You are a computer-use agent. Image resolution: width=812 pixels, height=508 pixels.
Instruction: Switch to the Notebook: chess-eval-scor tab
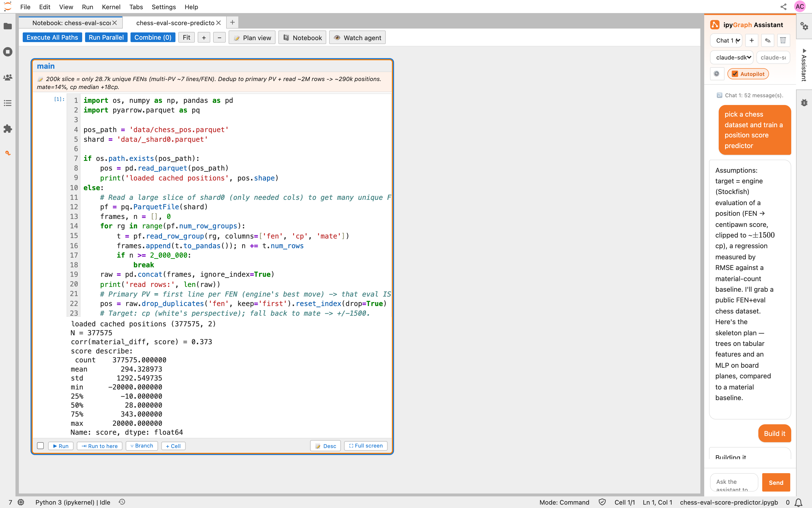coord(71,23)
